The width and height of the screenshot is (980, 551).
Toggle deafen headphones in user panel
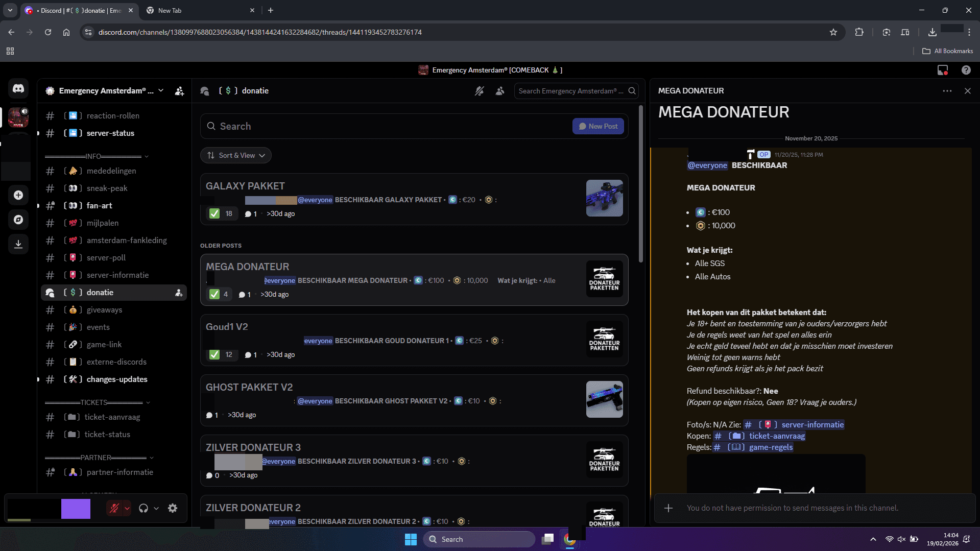pyautogui.click(x=144, y=508)
